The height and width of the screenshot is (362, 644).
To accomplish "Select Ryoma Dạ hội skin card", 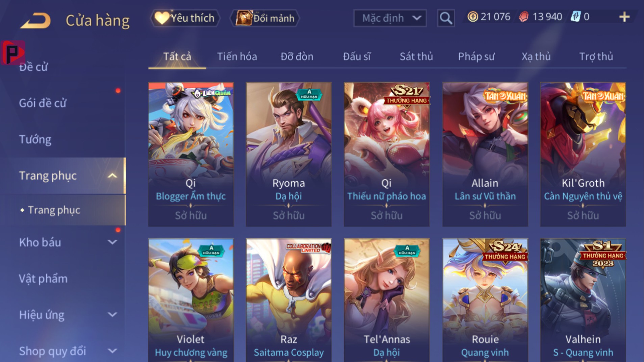I will 289,154.
